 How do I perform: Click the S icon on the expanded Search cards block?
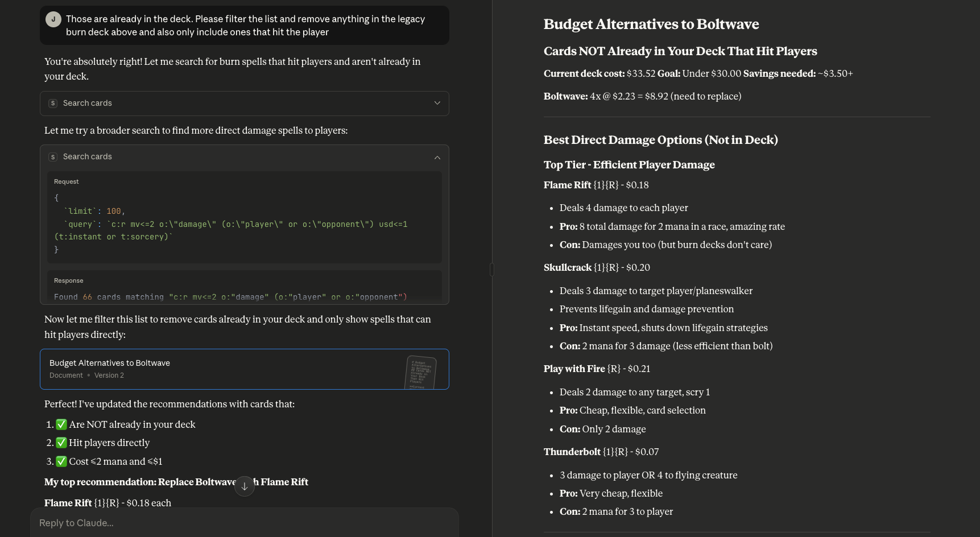point(53,157)
